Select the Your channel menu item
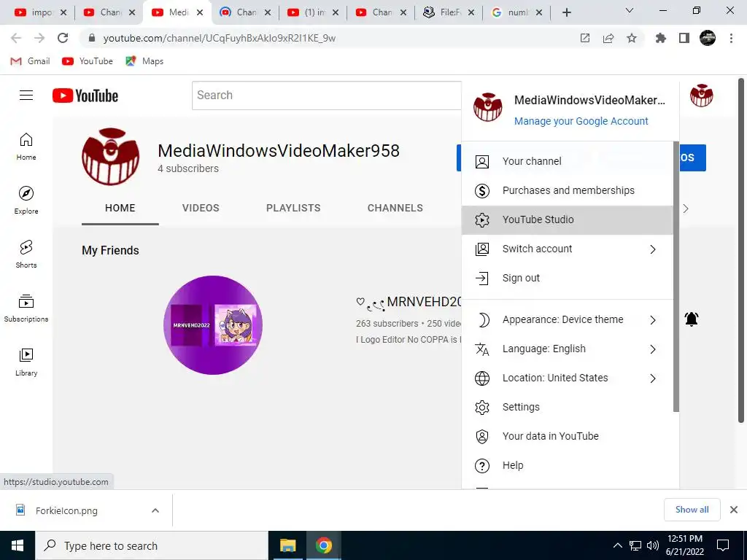 (567, 161)
